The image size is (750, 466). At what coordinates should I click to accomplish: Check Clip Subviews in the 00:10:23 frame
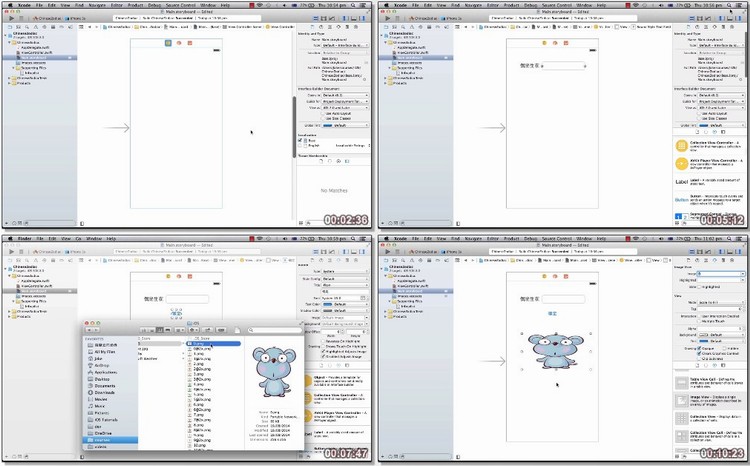click(699, 358)
